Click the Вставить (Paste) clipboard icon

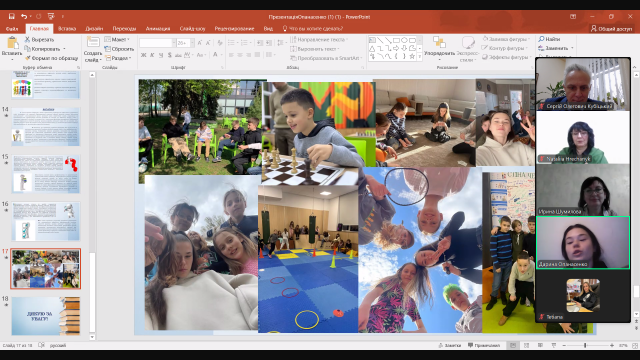[x=12, y=43]
